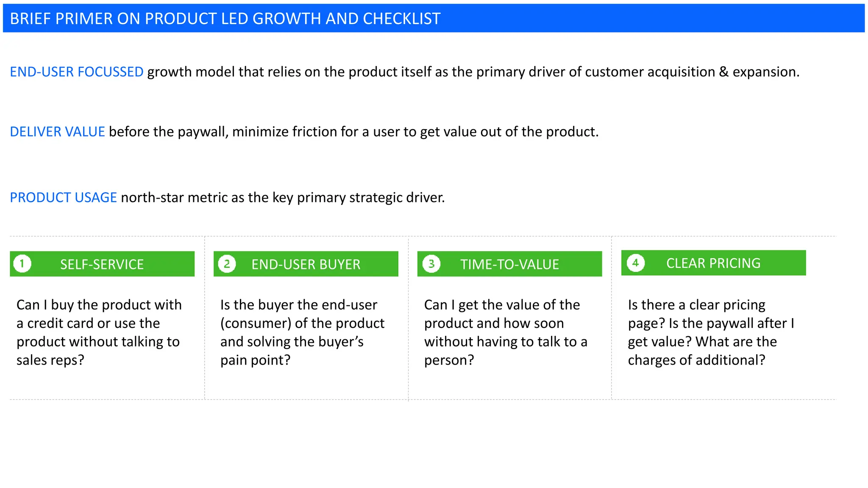Select the SELF-SERVICE green header
This screenshot has width=868, height=488.
102,264
